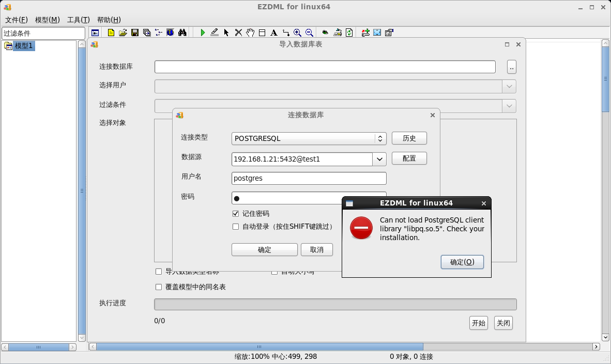Click the 密码 password field

coord(286,198)
